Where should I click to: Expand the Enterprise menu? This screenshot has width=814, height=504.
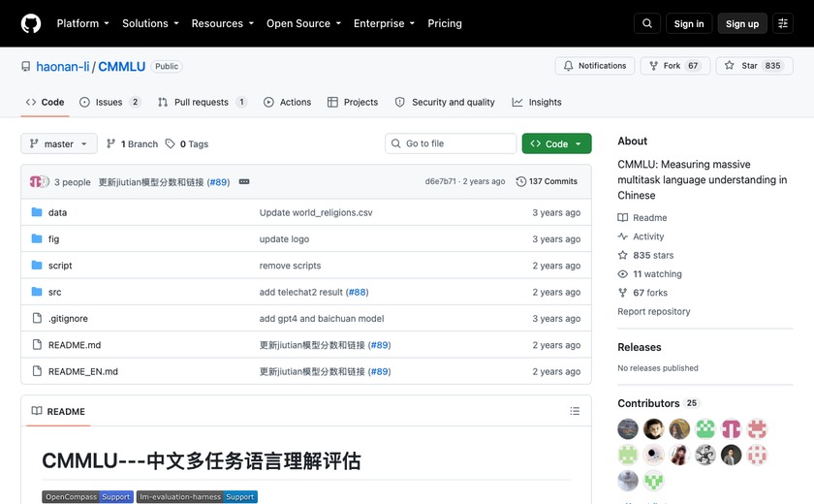[384, 23]
